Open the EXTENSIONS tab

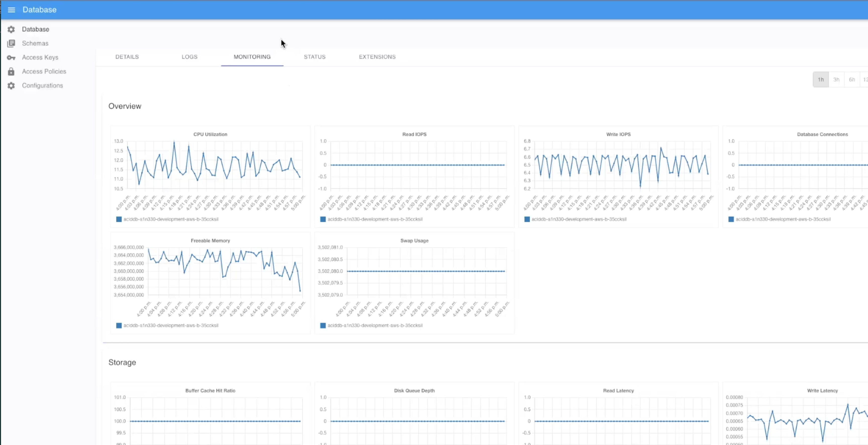(377, 57)
